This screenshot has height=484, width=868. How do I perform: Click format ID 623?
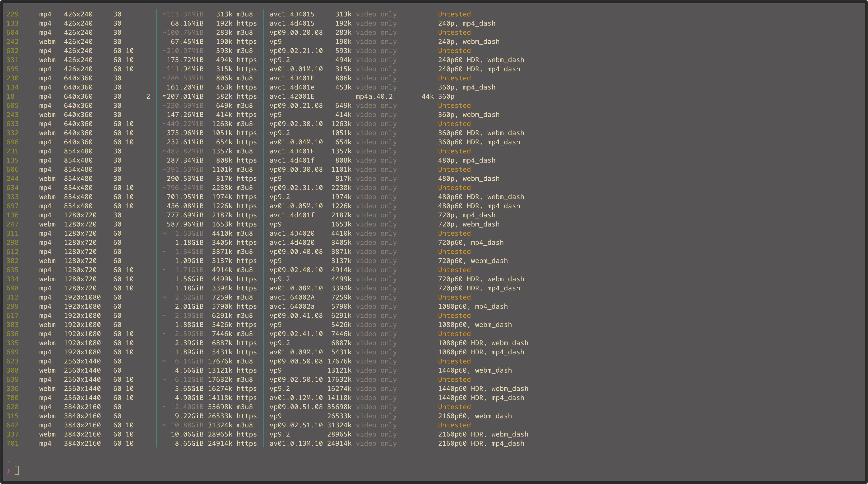pos(13,361)
